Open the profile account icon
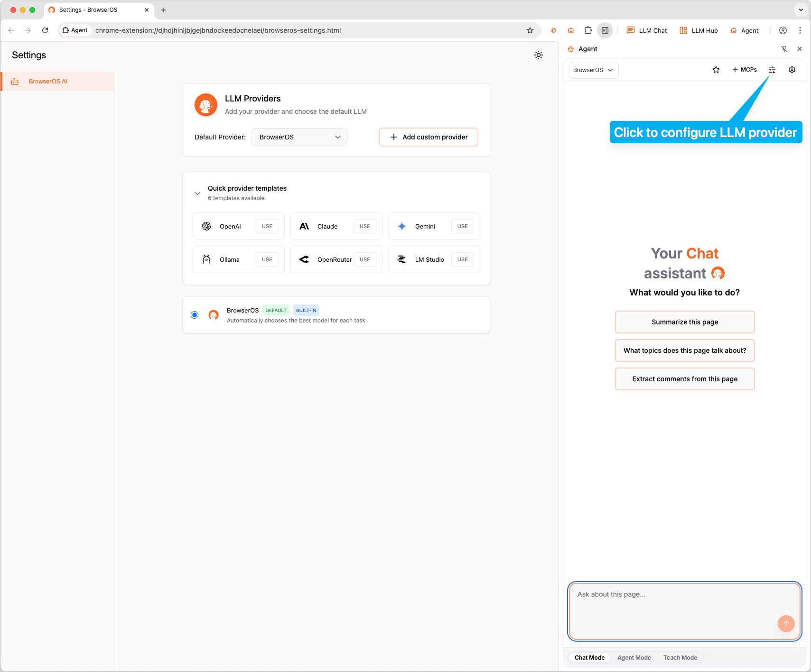Image resolution: width=811 pixels, height=672 pixels. [783, 30]
